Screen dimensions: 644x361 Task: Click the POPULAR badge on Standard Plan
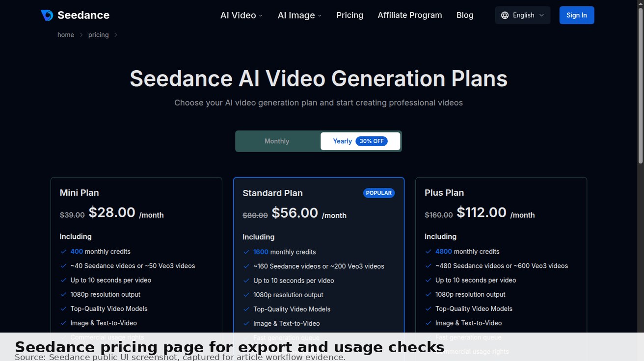(x=379, y=193)
